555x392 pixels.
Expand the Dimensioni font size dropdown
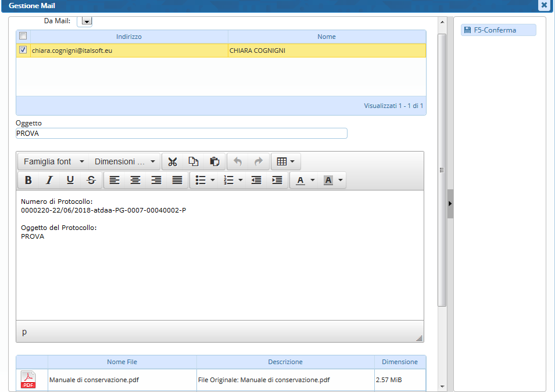pos(125,161)
